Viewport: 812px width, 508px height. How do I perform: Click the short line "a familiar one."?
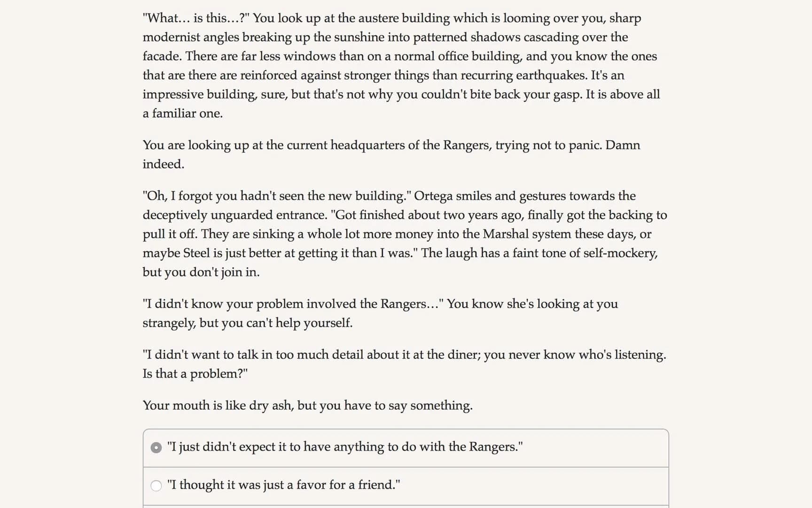click(183, 113)
